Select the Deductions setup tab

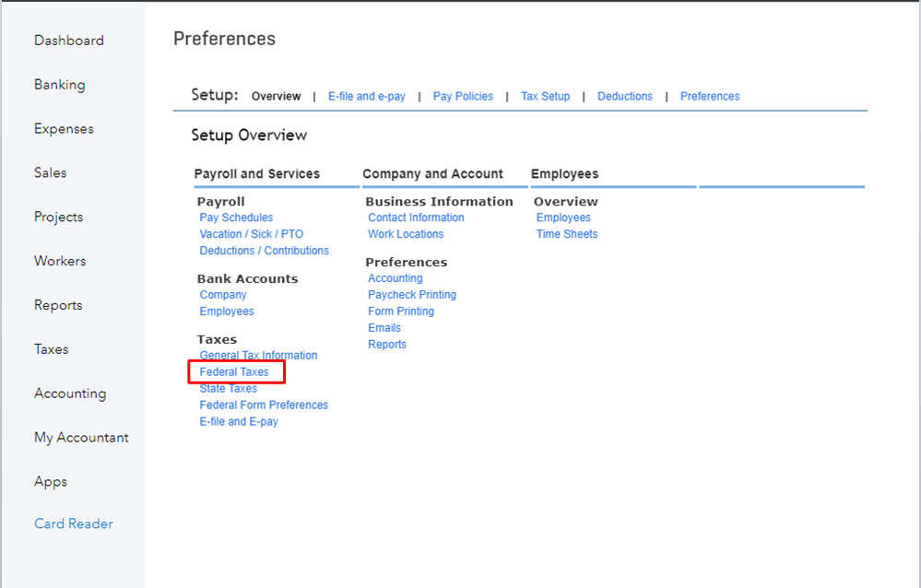click(624, 97)
